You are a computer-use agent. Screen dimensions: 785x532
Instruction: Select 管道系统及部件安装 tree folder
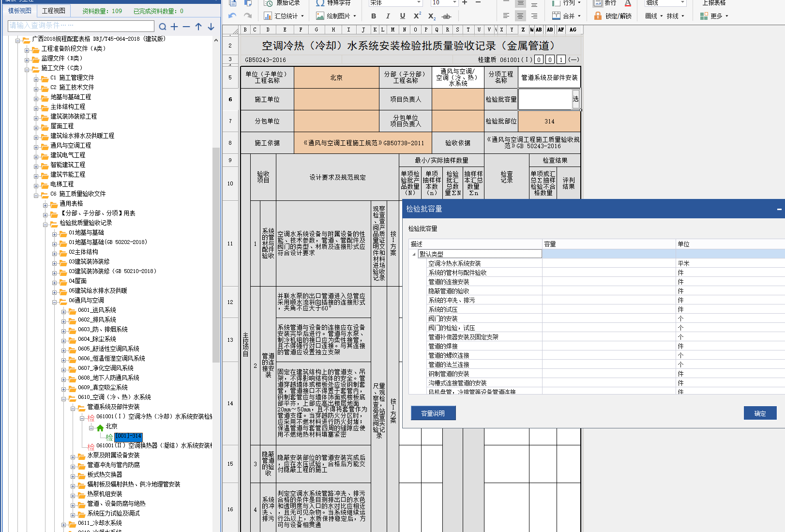[x=113, y=407]
